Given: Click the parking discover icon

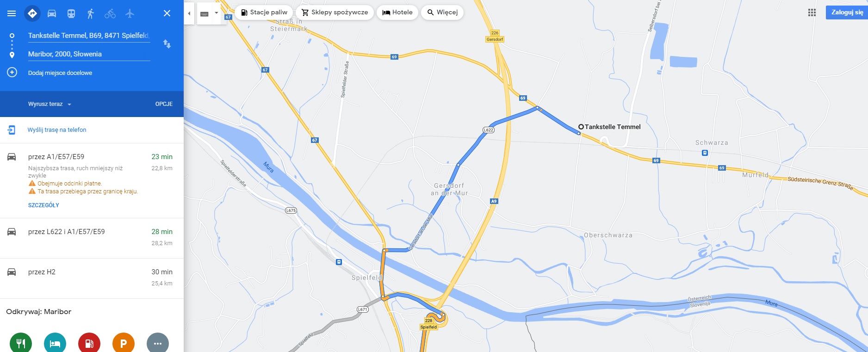Looking at the screenshot, I should (x=124, y=343).
